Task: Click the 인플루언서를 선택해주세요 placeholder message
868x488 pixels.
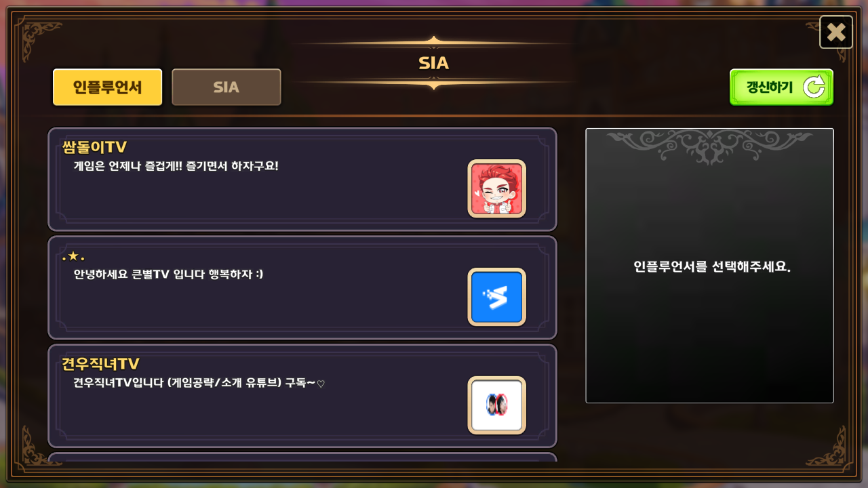Action: click(712, 266)
